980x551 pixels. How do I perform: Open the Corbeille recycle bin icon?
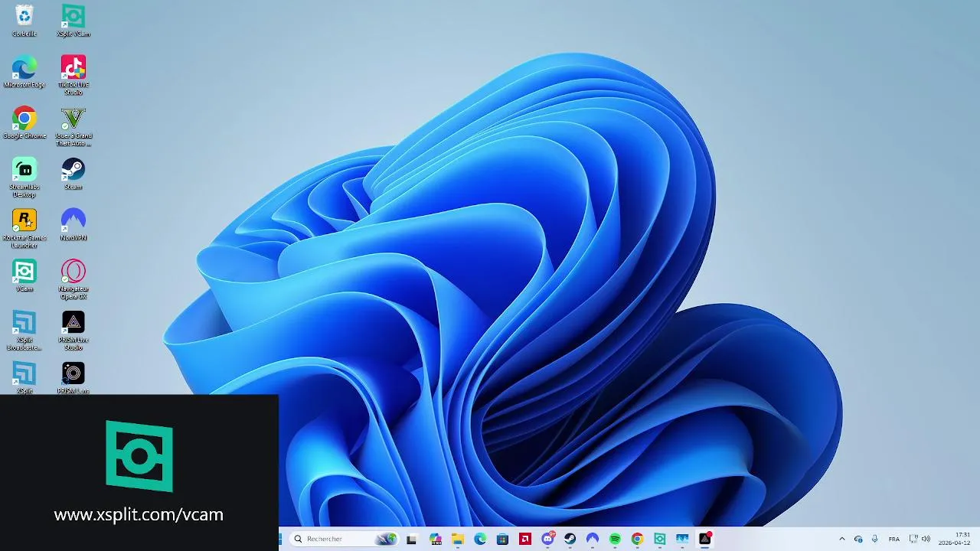(24, 21)
